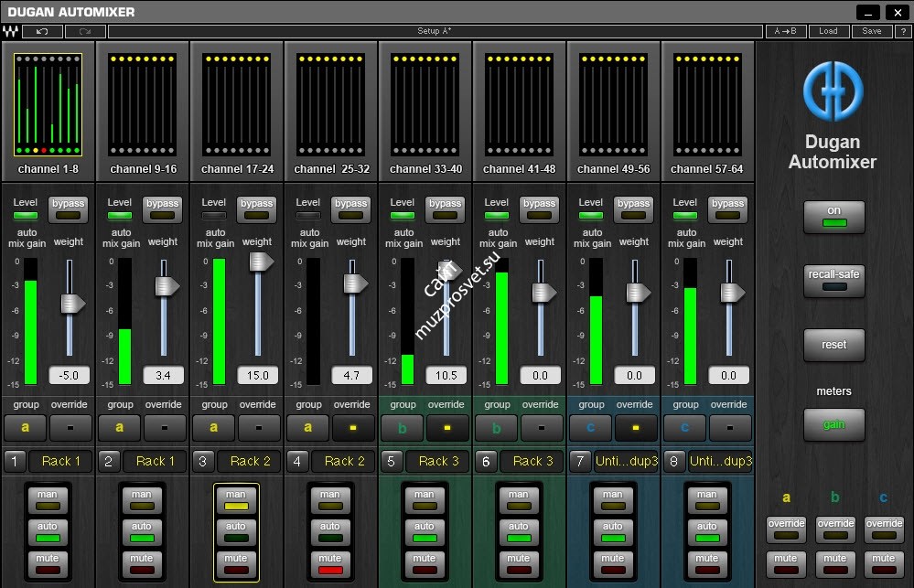Image resolution: width=914 pixels, height=588 pixels.
Task: Change channel 3 group a selector
Action: [214, 428]
